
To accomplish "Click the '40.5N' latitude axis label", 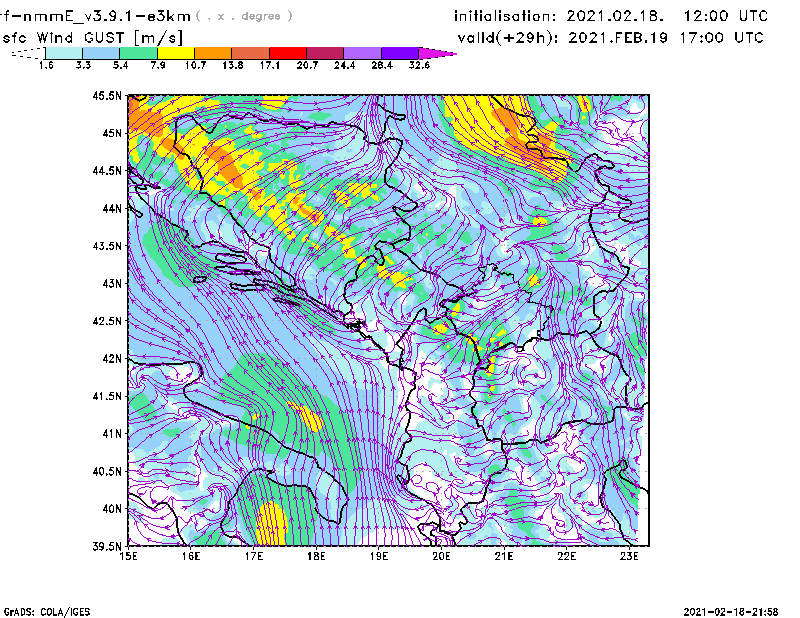I will (107, 472).
